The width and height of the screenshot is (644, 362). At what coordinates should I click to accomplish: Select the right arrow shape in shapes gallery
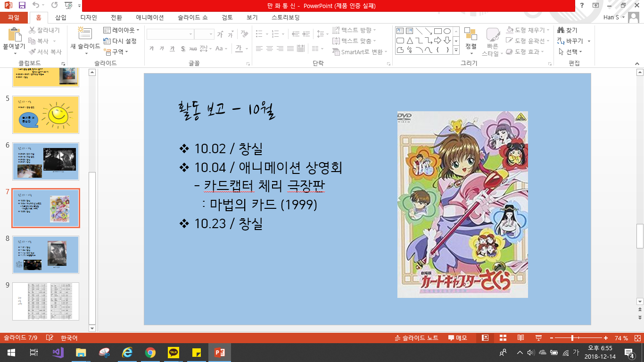tap(438, 41)
